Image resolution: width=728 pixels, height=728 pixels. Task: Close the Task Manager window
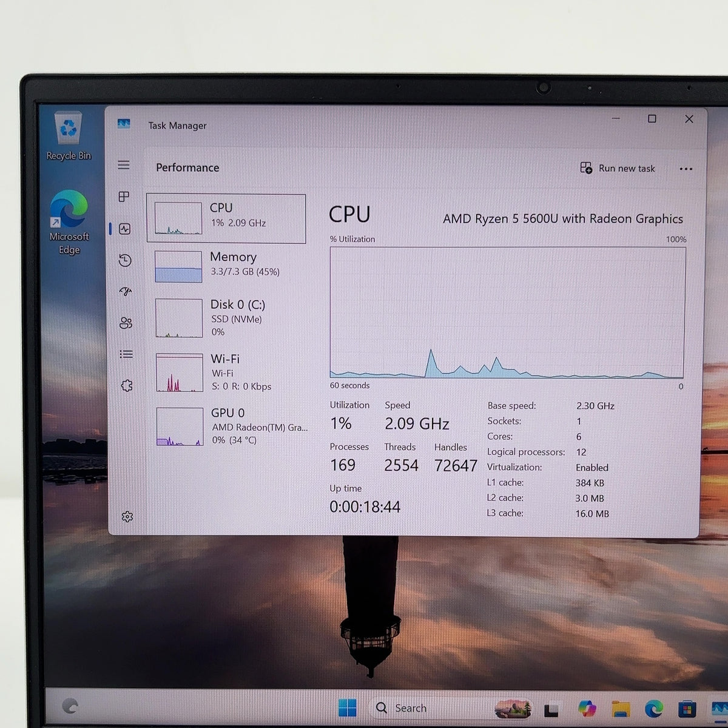pos(689,119)
